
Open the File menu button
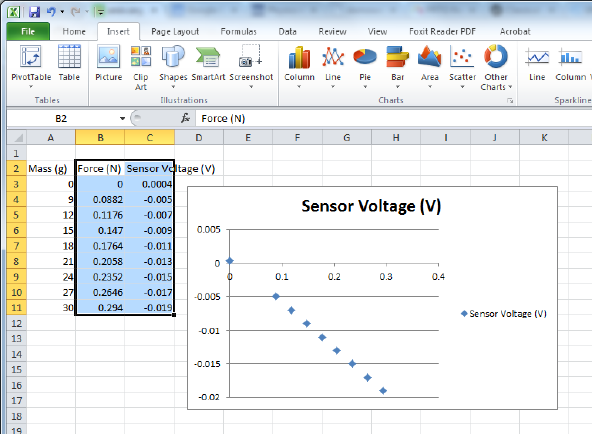tap(28, 31)
